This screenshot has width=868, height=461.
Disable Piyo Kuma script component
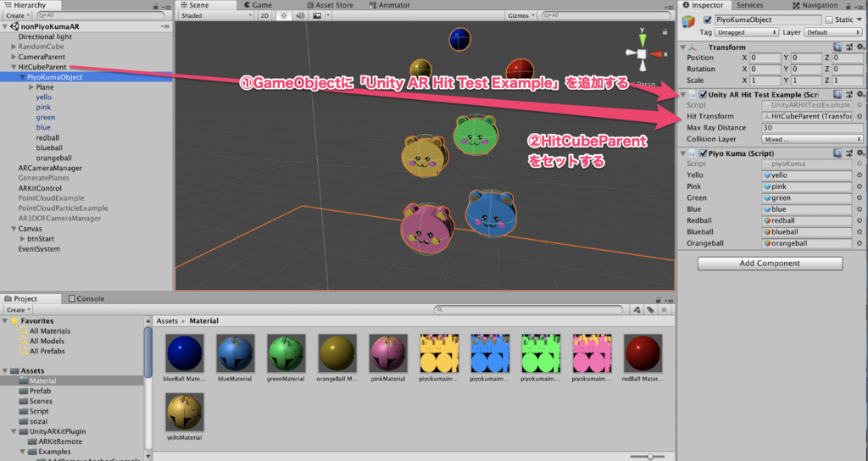(x=703, y=153)
